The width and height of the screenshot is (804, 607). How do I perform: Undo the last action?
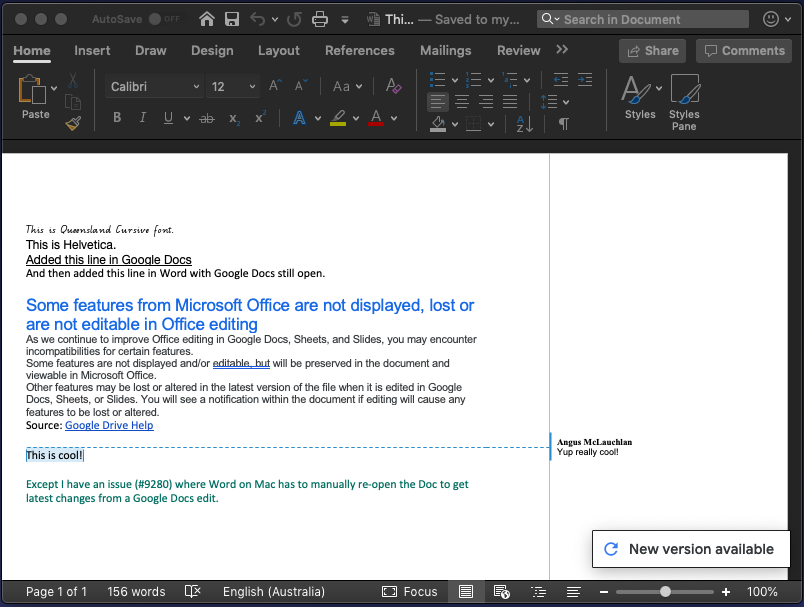[x=257, y=19]
